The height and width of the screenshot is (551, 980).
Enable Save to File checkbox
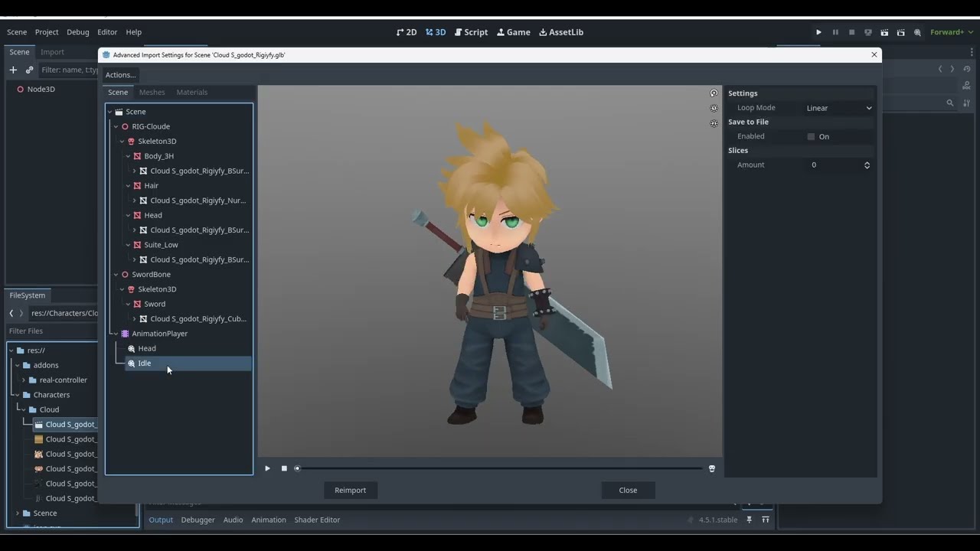point(811,136)
